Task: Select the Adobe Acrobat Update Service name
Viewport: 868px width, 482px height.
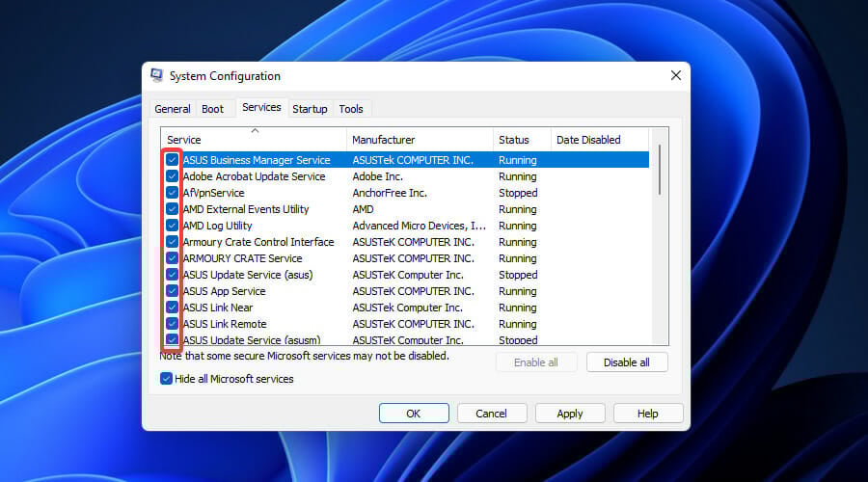Action: [254, 176]
